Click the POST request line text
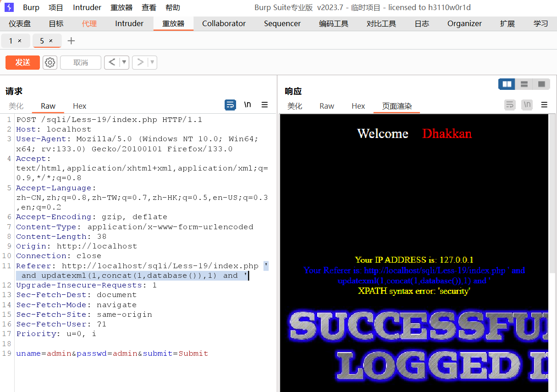Image resolution: width=557 pixels, height=392 pixels. pos(109,120)
